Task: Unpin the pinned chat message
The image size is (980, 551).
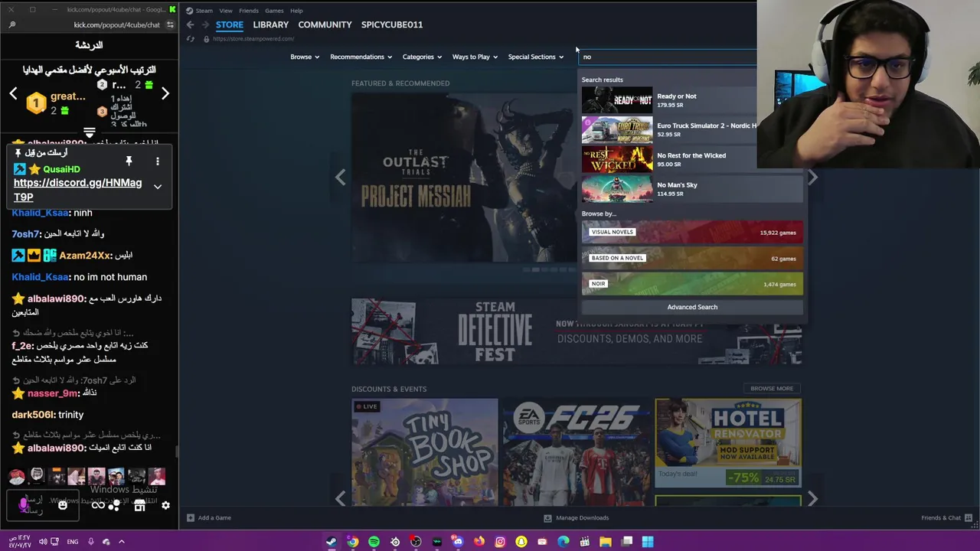Action: pyautogui.click(x=129, y=161)
